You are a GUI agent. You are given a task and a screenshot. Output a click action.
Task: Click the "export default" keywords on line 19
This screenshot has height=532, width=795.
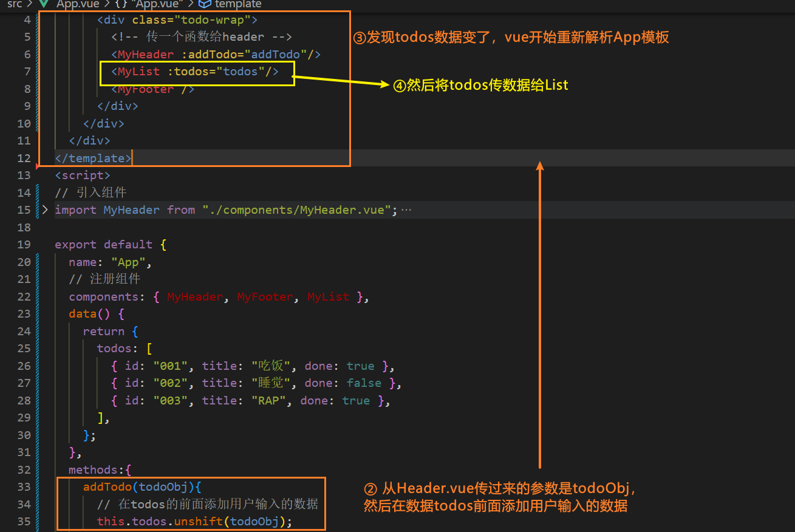[x=104, y=245]
